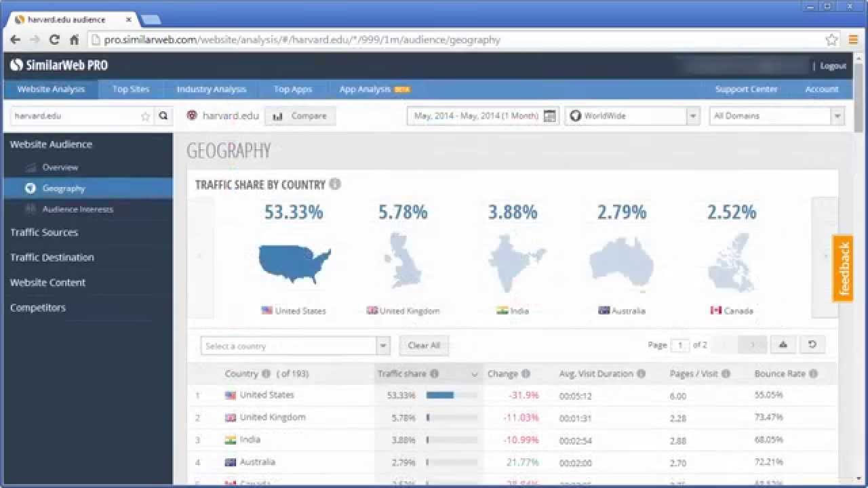The image size is (868, 488).
Task: Click info icon next to Change header
Action: [x=526, y=373]
